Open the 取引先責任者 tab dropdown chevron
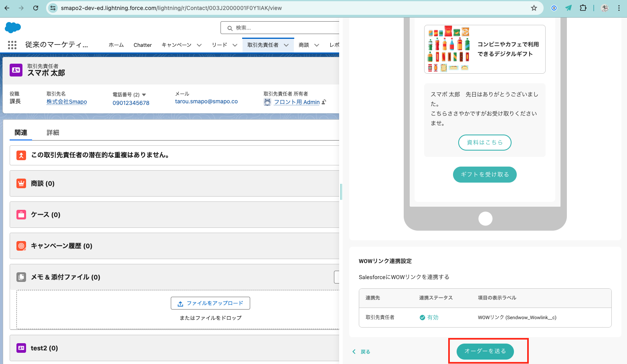 286,45
